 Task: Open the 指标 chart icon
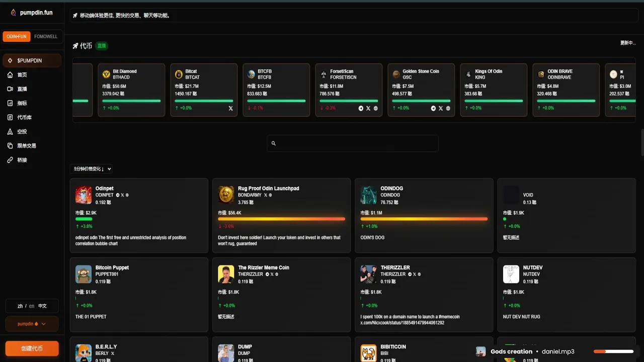10,103
